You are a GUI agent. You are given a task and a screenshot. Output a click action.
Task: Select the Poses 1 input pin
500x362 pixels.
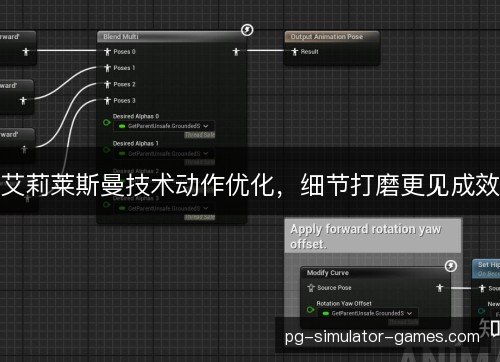(107, 68)
